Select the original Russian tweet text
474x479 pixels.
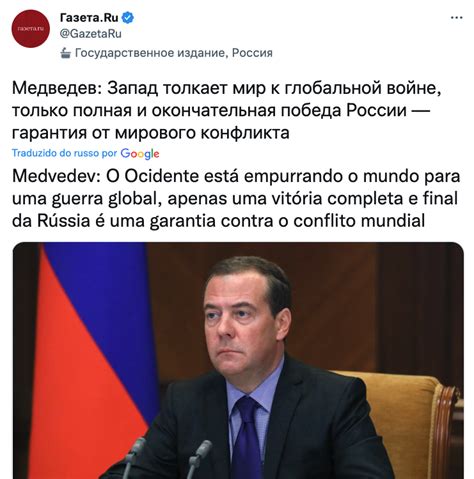click(x=227, y=110)
